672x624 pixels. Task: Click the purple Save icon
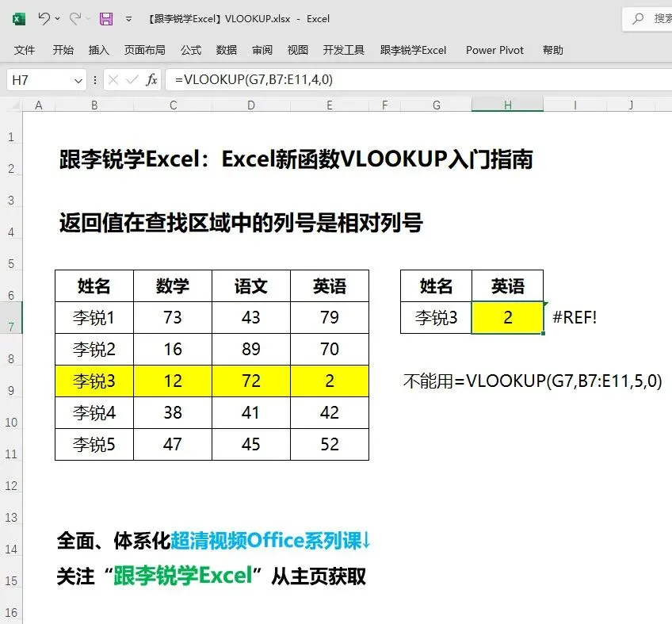pyautogui.click(x=106, y=19)
